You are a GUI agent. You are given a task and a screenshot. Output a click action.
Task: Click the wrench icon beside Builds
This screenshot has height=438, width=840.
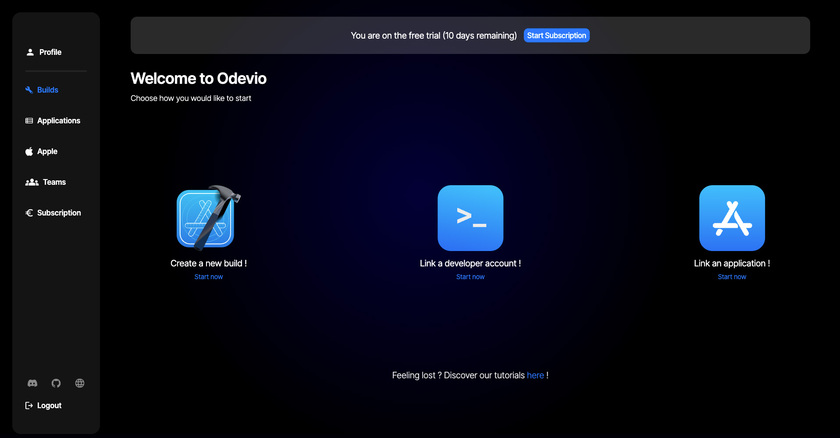[x=29, y=90]
